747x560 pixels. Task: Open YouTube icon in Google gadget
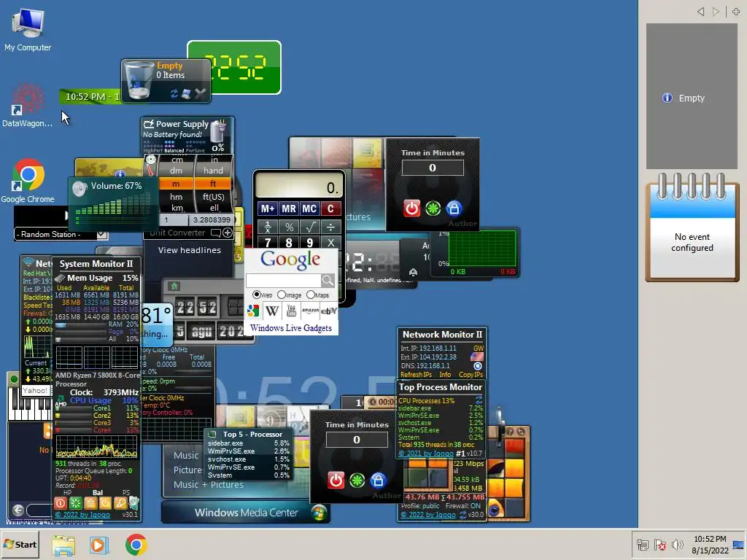[291, 311]
